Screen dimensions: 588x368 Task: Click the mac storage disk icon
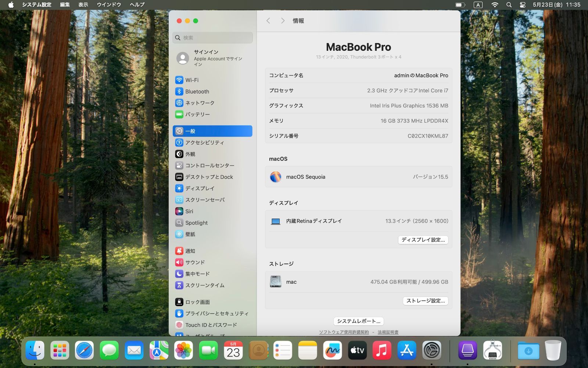pyautogui.click(x=276, y=282)
